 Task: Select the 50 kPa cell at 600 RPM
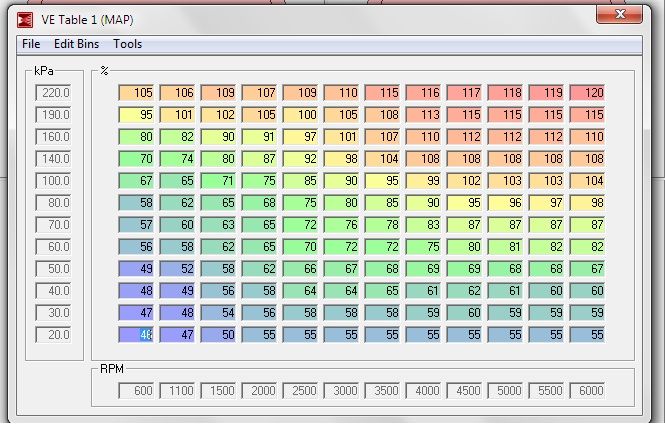pos(137,269)
